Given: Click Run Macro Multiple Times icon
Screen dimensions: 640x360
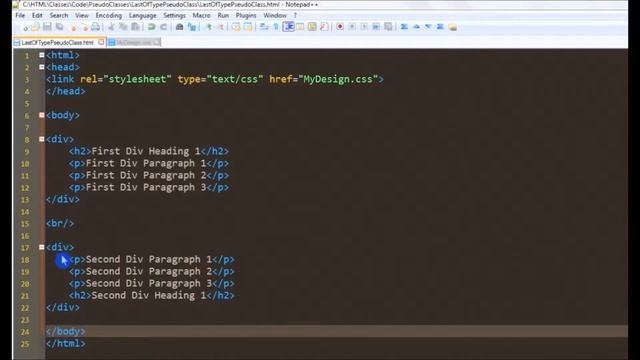Looking at the screenshot, I should (376, 27).
